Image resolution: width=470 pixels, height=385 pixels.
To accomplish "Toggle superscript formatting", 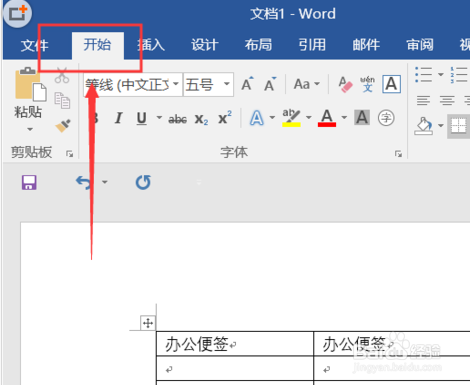I will coord(225,118).
